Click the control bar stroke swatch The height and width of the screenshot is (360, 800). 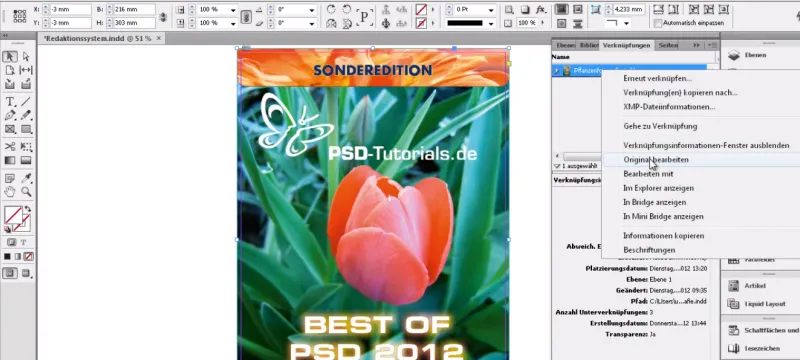(421, 23)
